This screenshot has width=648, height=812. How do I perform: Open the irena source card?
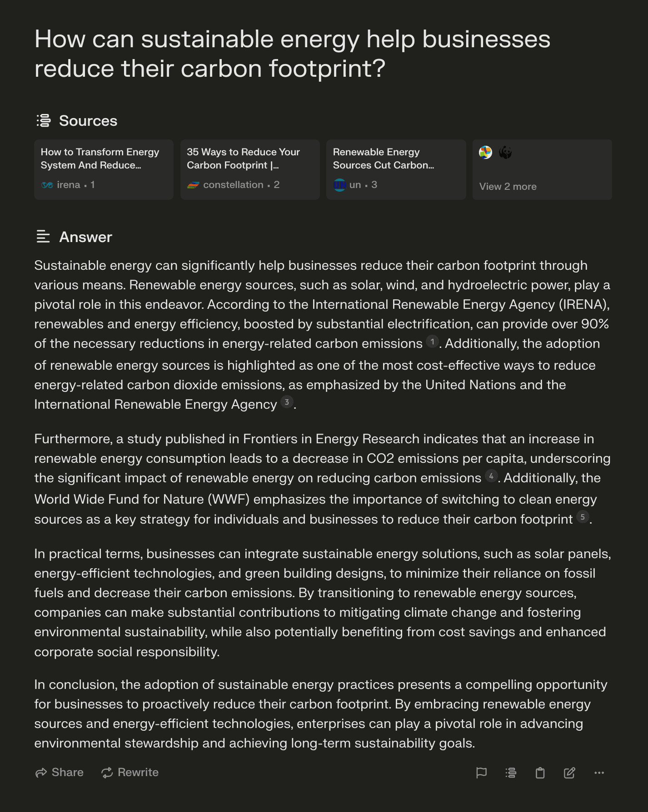click(x=104, y=169)
